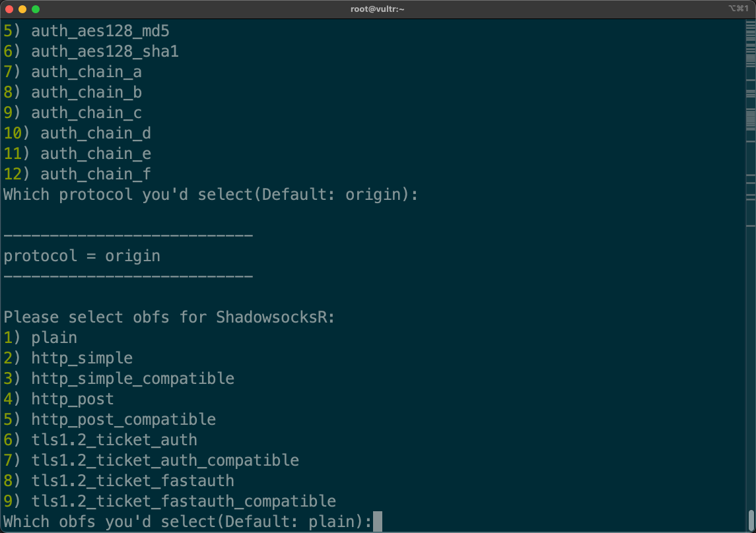Viewport: 756px width, 533px height.
Task: Click 'Please select obfs for ShadowsocksR' heading
Action: pyautogui.click(x=169, y=317)
